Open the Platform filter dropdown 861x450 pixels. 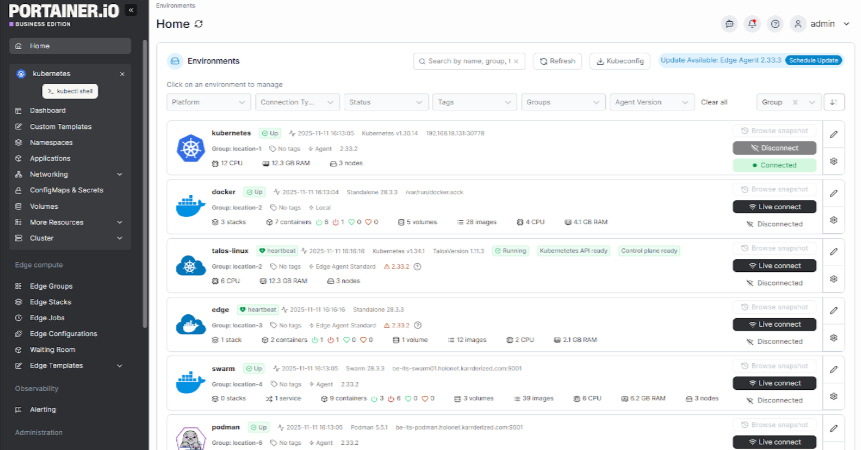click(209, 102)
